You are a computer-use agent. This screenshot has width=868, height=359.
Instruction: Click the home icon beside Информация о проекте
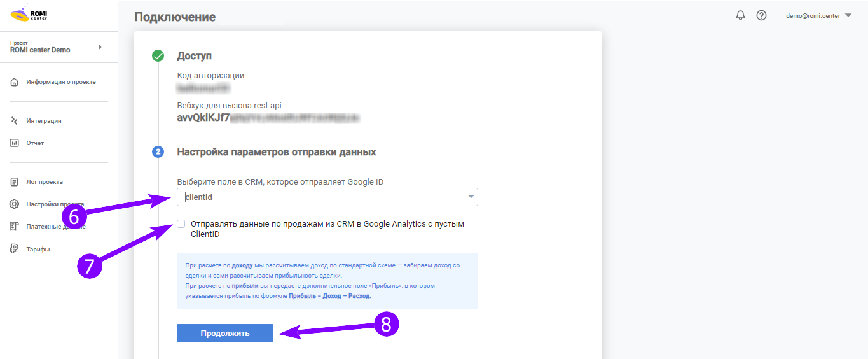tap(15, 82)
